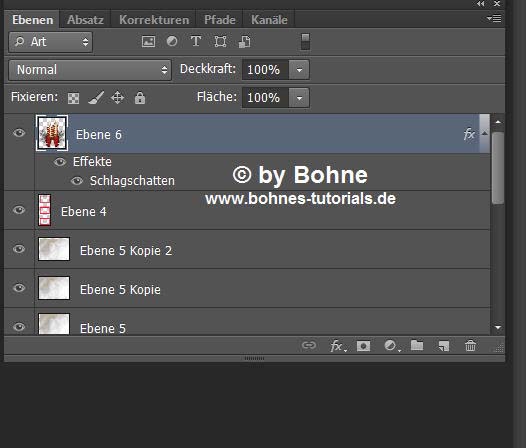Create a new group folder icon

tap(417, 345)
